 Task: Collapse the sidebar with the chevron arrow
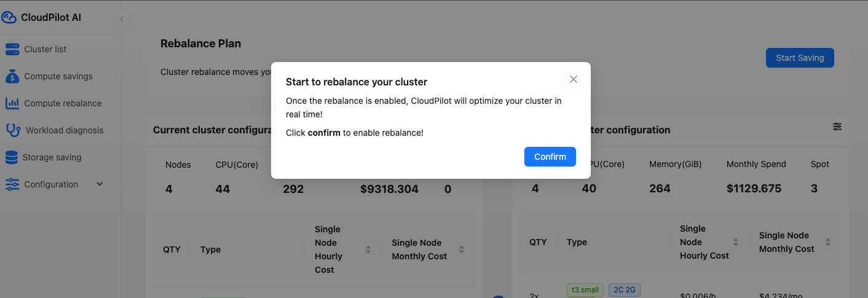click(x=122, y=19)
